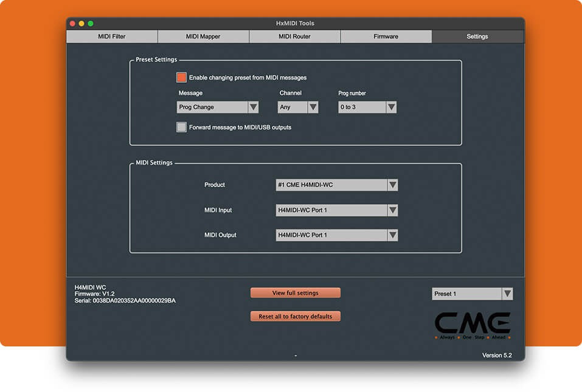This screenshot has width=582, height=392.
Task: Click the Settings tab
Action: tap(477, 36)
